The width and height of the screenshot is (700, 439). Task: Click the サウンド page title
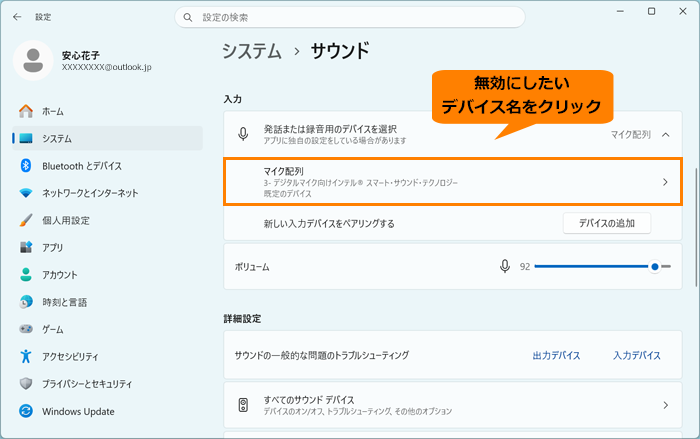(x=340, y=51)
